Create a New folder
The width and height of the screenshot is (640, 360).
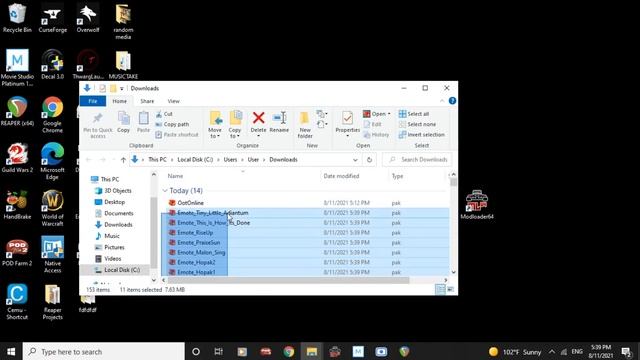coord(304,124)
